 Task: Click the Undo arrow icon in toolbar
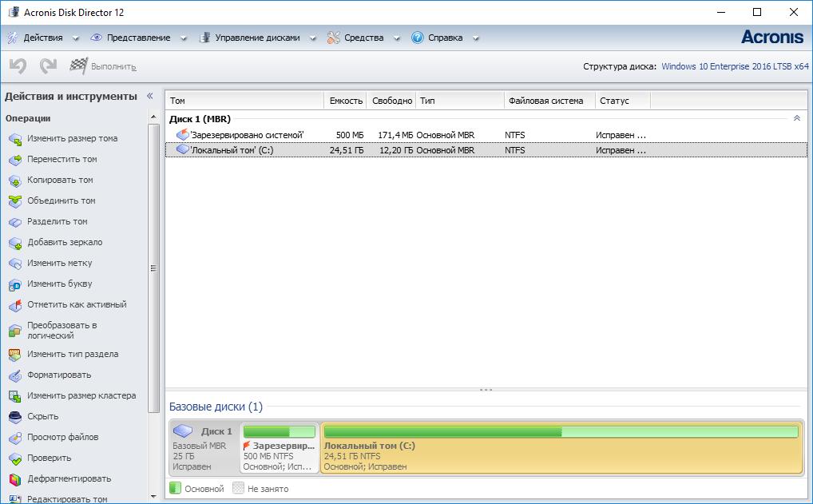tap(18, 66)
